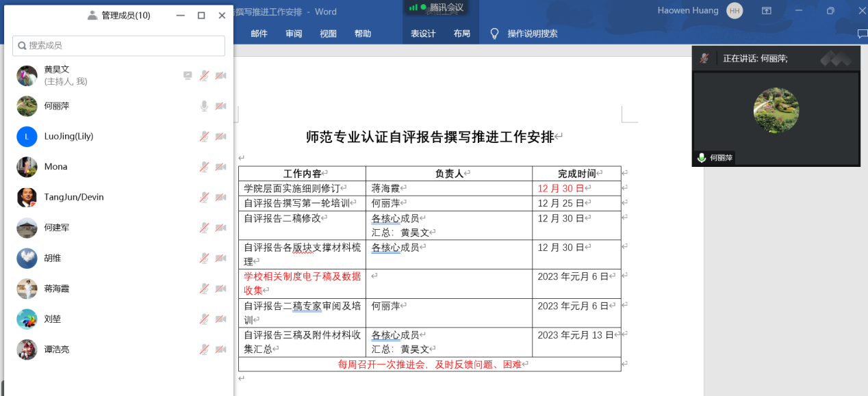
Task: Open Word's ribbon display options button
Action: point(767,11)
